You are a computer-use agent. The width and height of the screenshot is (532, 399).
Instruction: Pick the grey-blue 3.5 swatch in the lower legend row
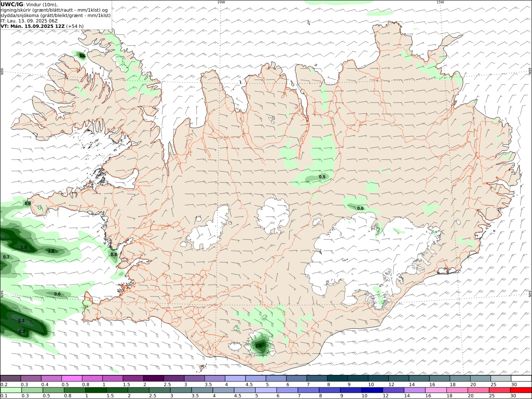click(x=202, y=390)
